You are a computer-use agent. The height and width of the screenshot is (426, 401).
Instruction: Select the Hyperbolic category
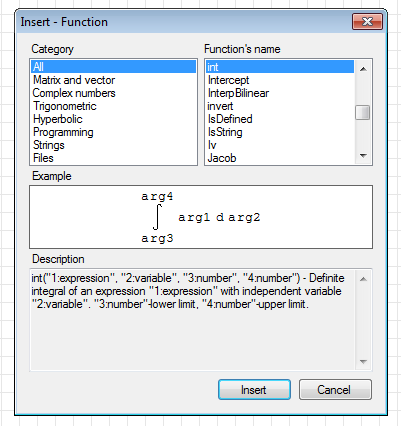pos(113,119)
